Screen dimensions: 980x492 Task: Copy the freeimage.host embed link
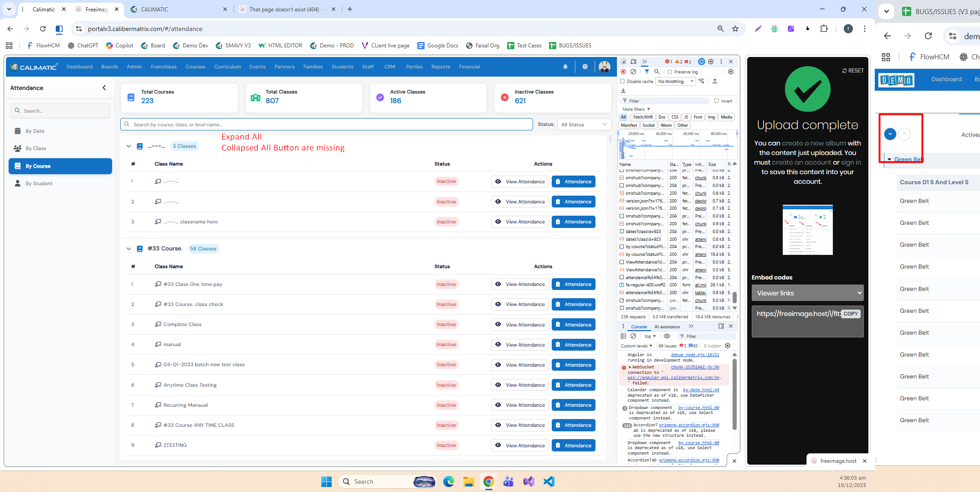(850, 314)
